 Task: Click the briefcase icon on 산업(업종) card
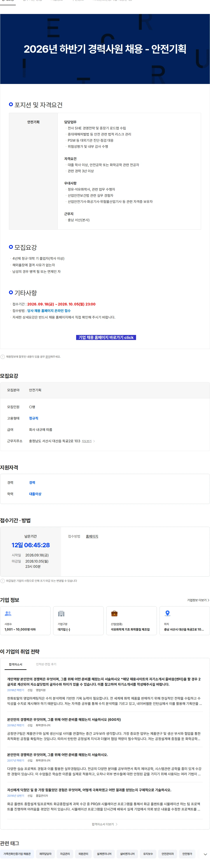[x=114, y=613]
